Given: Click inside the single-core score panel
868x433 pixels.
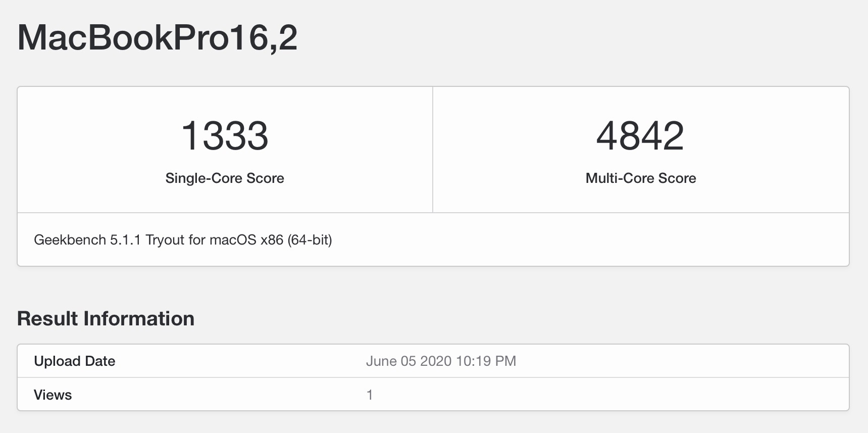Looking at the screenshot, I should pos(225,150).
